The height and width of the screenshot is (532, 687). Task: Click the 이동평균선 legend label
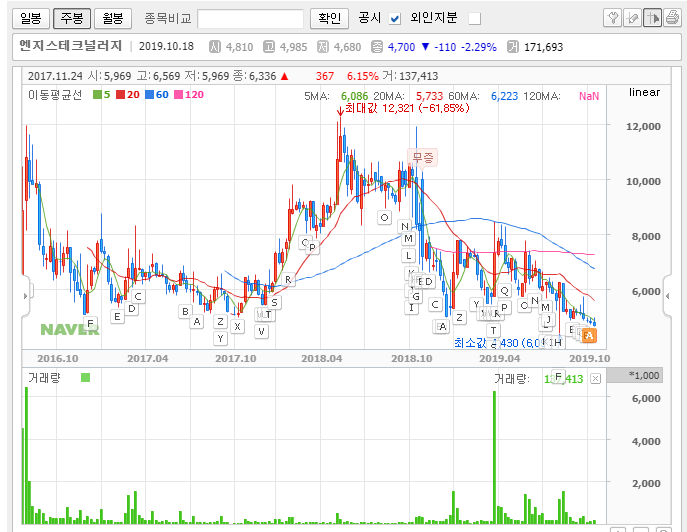pyautogui.click(x=55, y=95)
